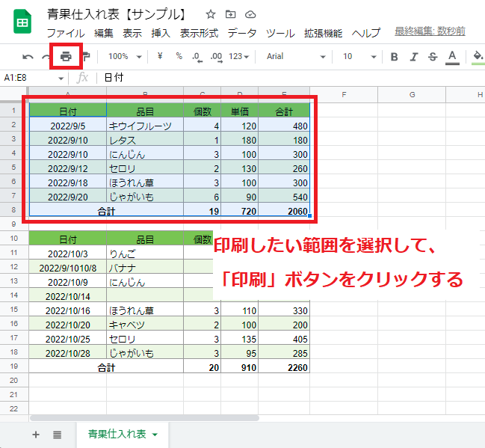485x448 pixels.
Task: Open the データ menu
Action: point(241,33)
